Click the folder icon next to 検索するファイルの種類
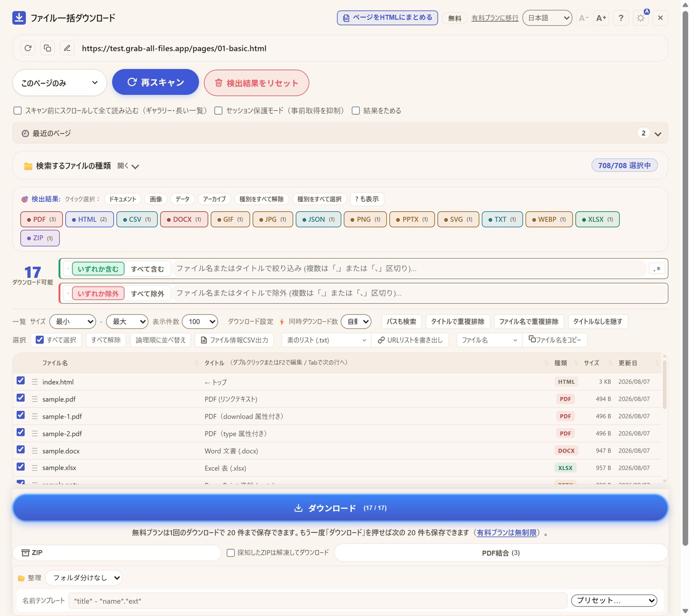 28,166
